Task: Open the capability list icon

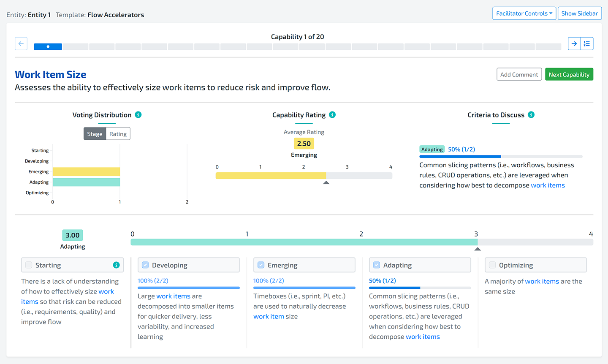Action: click(587, 43)
